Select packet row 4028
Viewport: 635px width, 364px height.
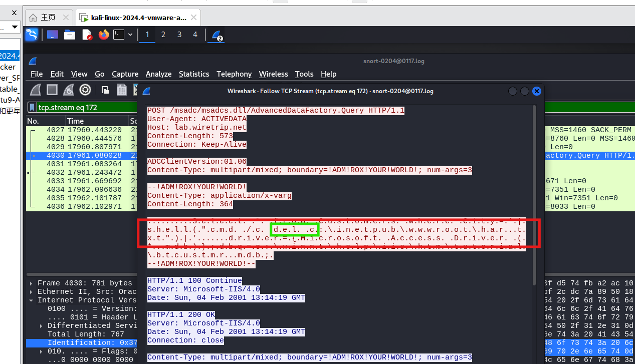82,138
